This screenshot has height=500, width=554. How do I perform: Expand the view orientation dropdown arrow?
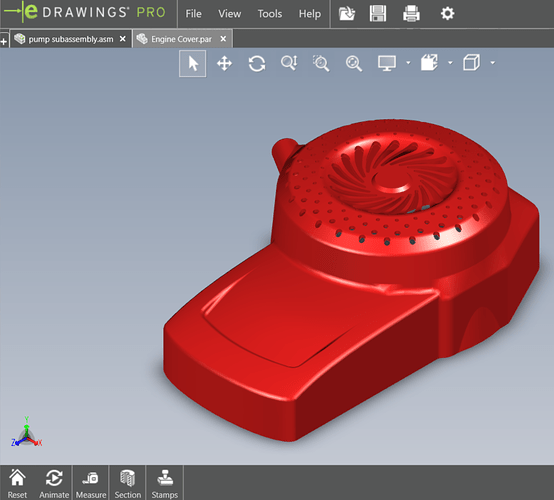click(450, 63)
